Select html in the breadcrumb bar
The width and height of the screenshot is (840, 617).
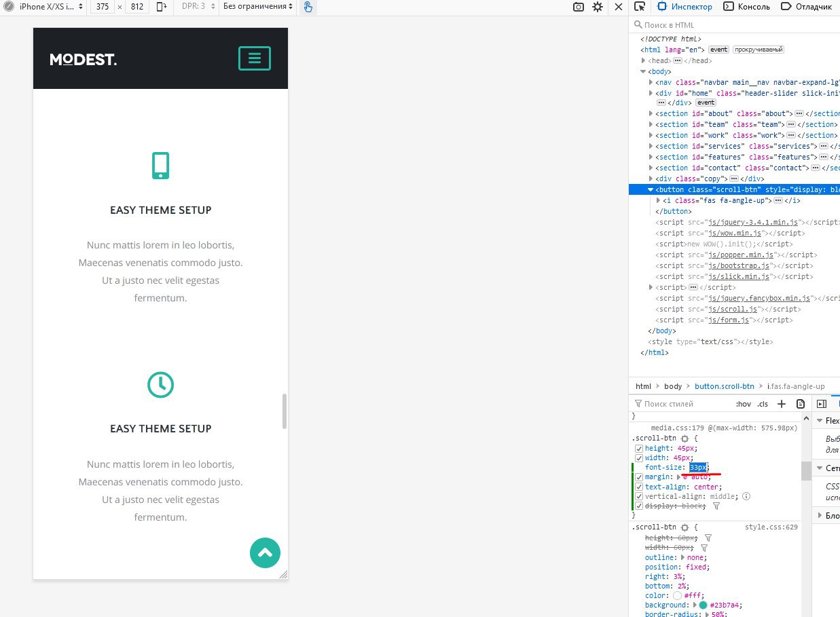[643, 386]
